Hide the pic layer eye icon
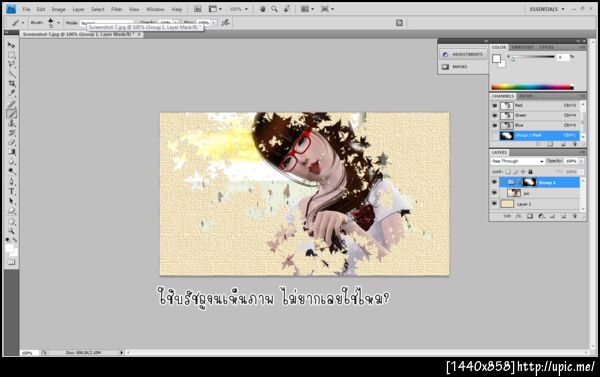The image size is (600, 377). coord(494,193)
